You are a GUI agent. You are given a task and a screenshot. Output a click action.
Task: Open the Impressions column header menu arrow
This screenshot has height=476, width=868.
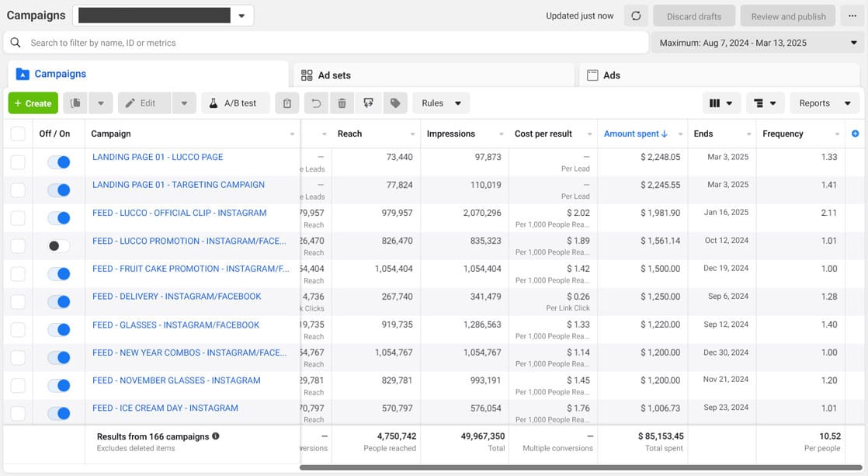coord(501,134)
